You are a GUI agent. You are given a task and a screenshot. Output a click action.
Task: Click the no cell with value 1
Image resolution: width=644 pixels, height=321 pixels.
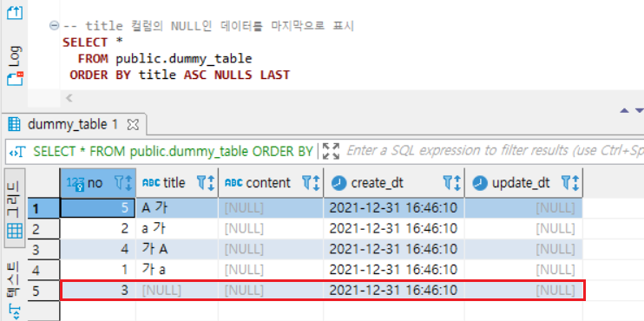click(98, 270)
